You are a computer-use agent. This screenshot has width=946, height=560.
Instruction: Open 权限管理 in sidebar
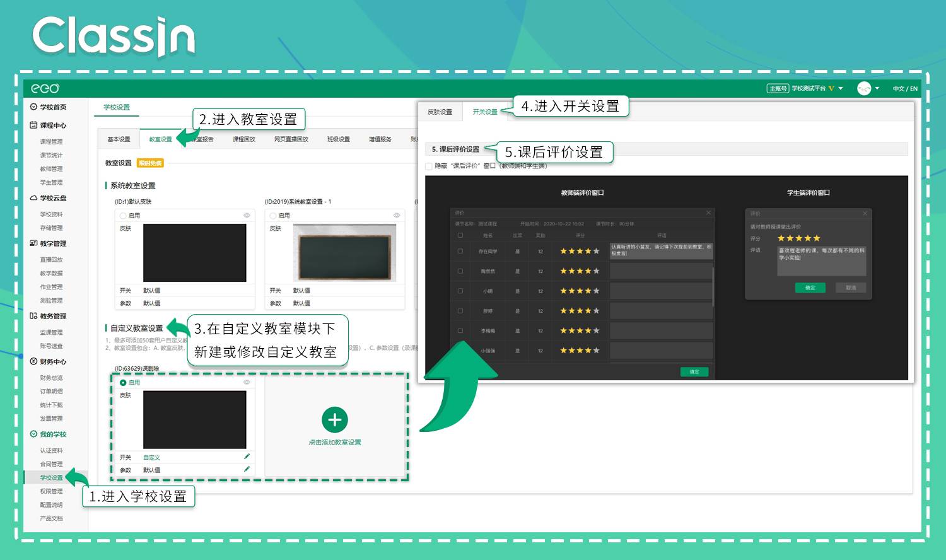(52, 491)
